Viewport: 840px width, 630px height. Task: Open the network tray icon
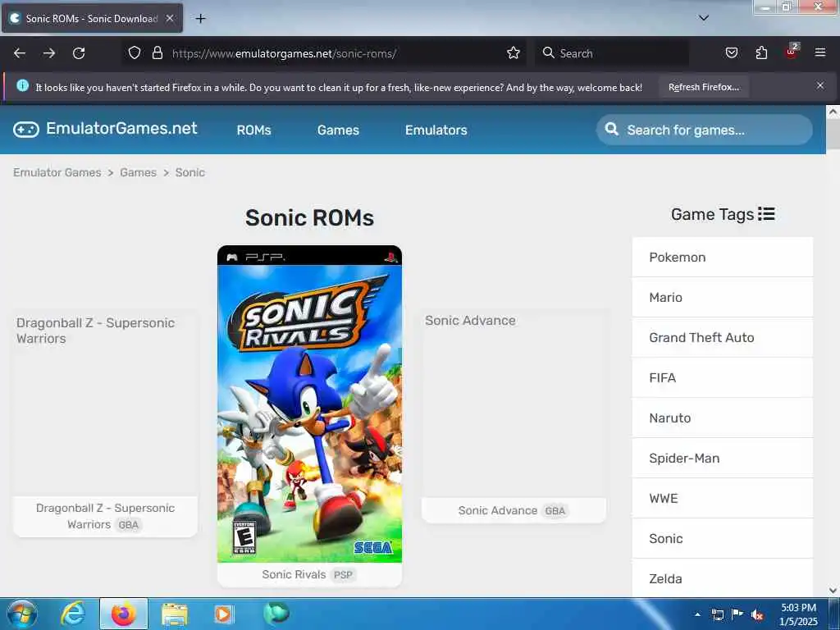point(717,614)
